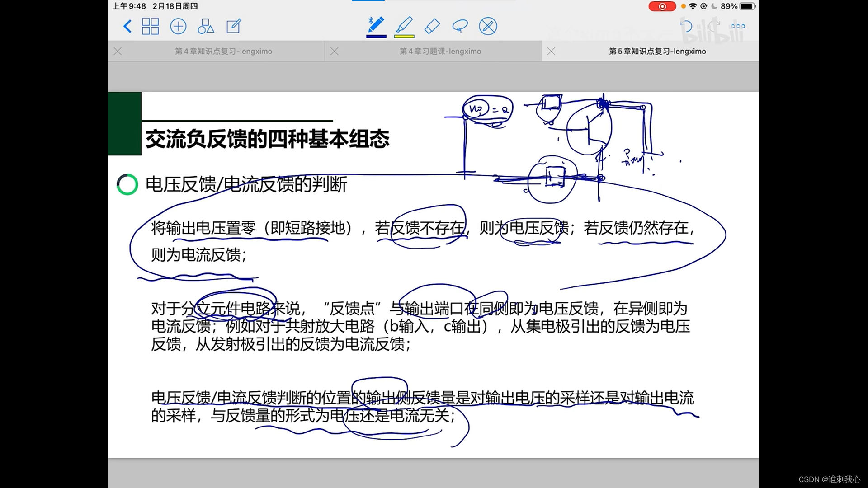Select the lasso selection tool
Image resolution: width=868 pixels, height=488 pixels.
460,26
